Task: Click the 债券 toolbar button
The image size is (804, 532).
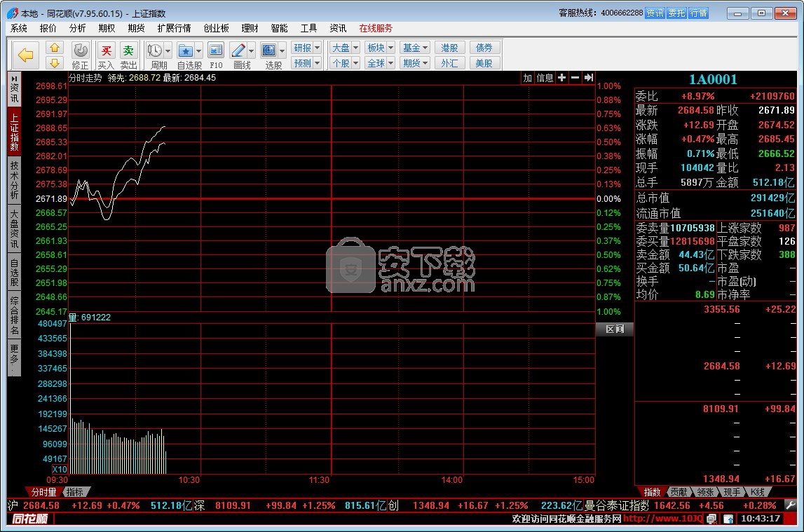Action: tap(484, 48)
